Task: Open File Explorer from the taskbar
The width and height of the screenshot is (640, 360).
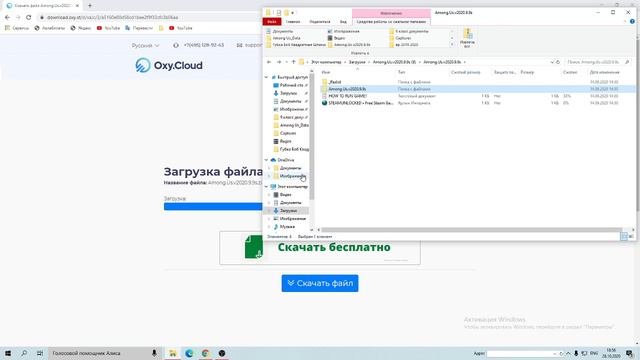Action: point(173,353)
